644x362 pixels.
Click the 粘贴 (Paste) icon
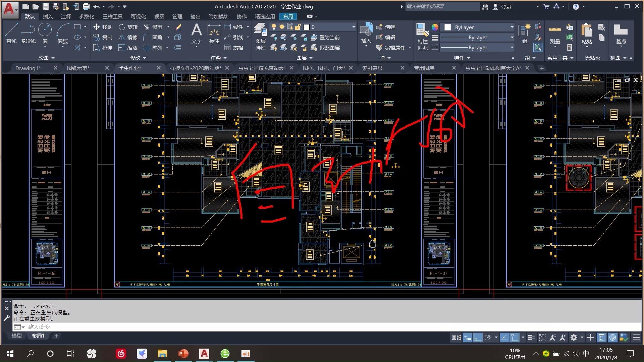click(587, 34)
